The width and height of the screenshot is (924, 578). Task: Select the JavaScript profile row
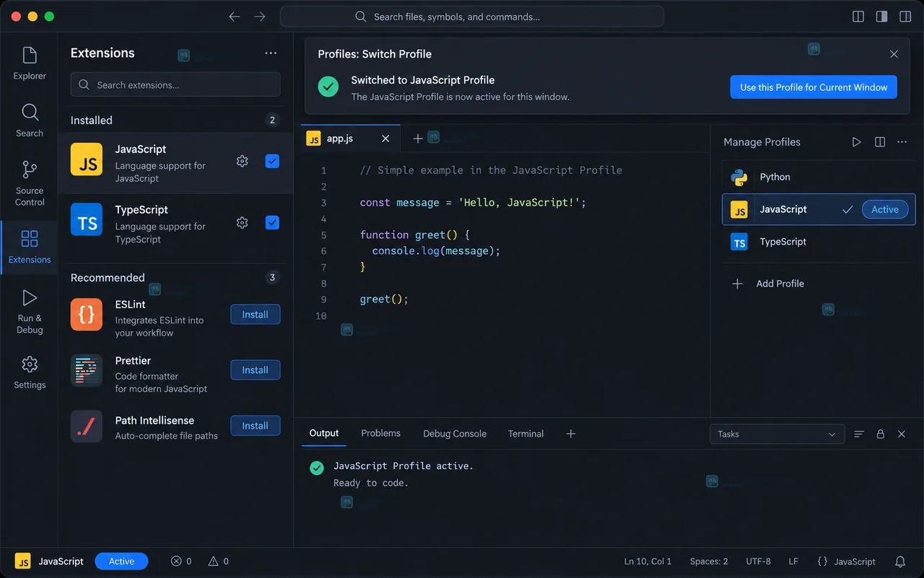coord(819,209)
